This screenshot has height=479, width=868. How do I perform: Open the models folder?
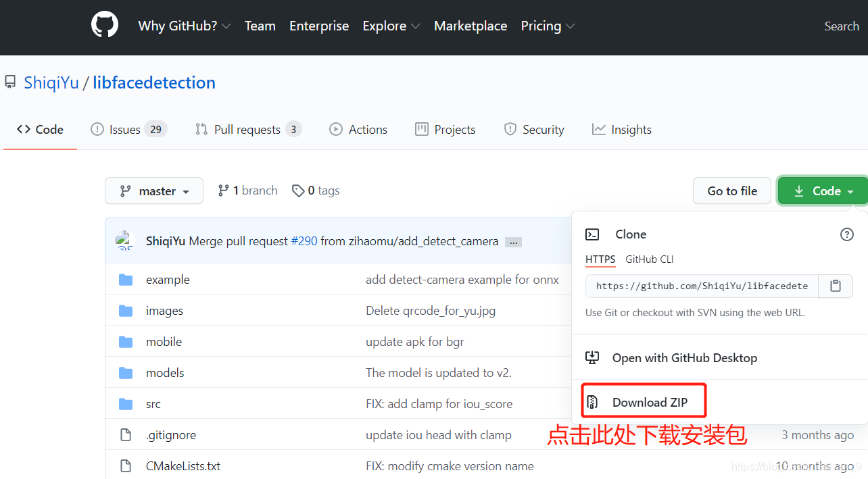coord(165,373)
